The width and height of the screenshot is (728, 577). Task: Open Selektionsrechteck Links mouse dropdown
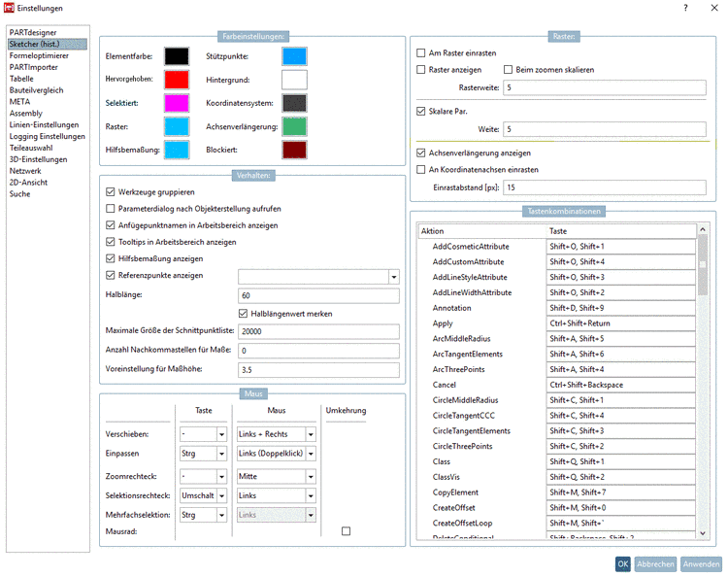[x=311, y=495]
